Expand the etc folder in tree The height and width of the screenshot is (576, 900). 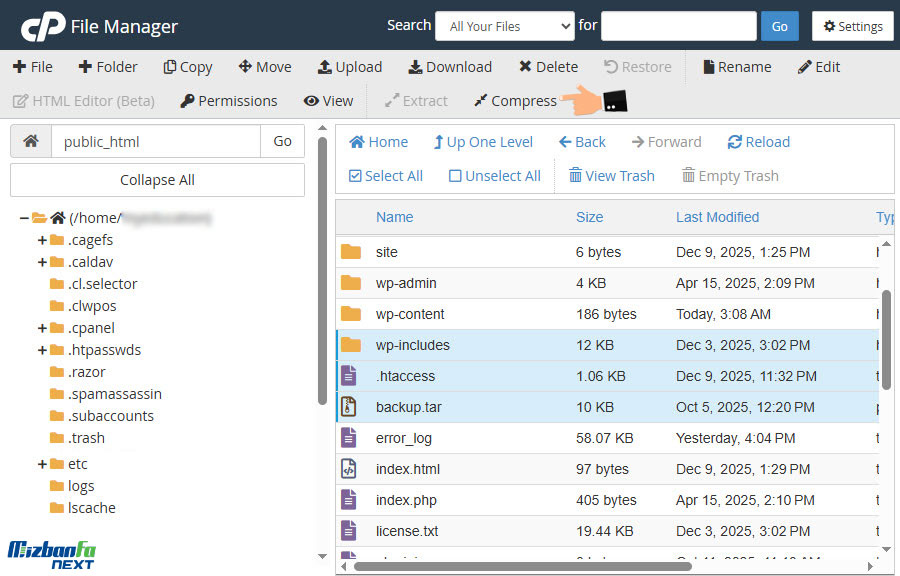click(42, 464)
